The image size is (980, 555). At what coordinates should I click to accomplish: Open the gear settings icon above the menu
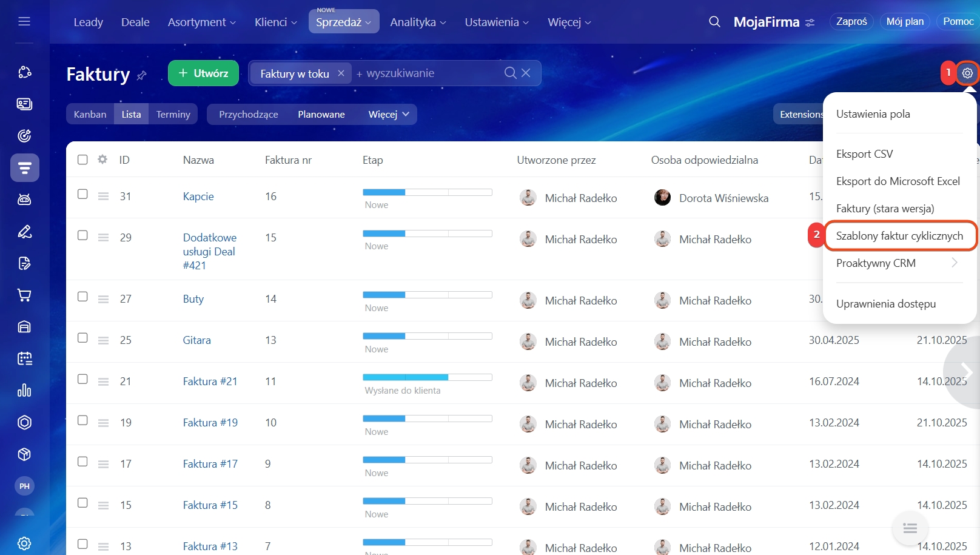pos(967,73)
